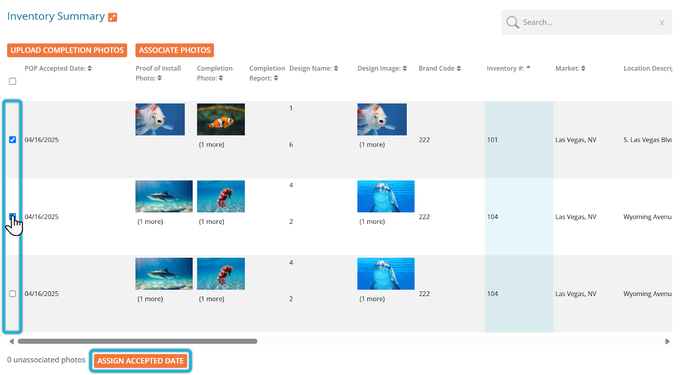
Task: Select 04/16/2025 date in first row
Action: point(42,140)
